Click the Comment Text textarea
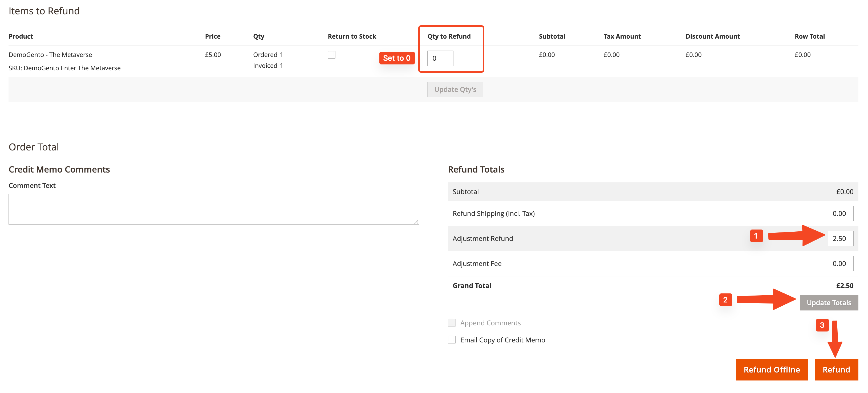This screenshot has height=393, width=868. click(214, 209)
